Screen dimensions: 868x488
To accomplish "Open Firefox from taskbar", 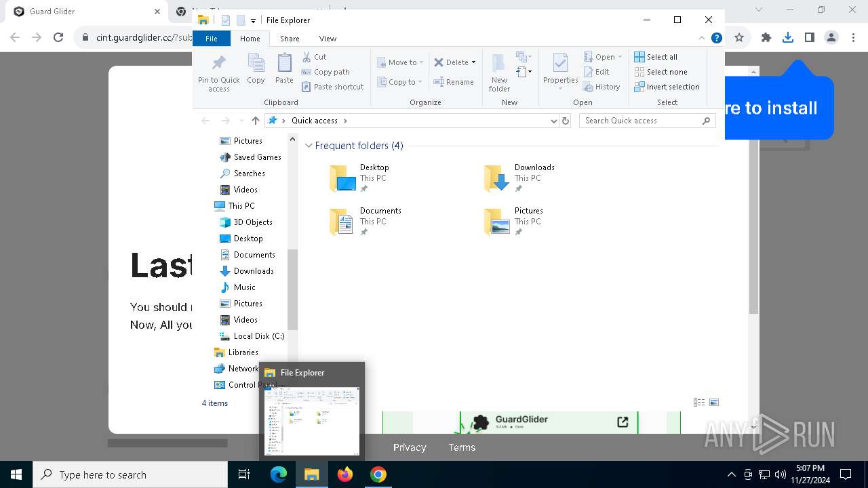I will (345, 474).
